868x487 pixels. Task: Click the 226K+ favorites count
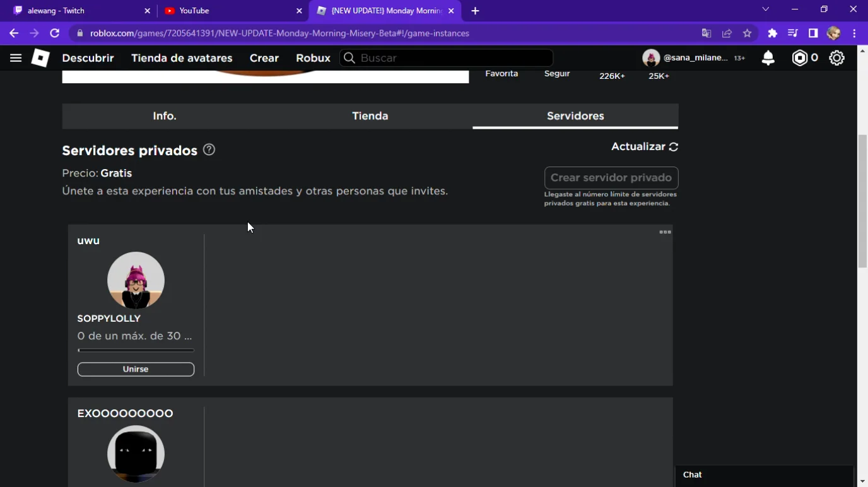tap(612, 76)
